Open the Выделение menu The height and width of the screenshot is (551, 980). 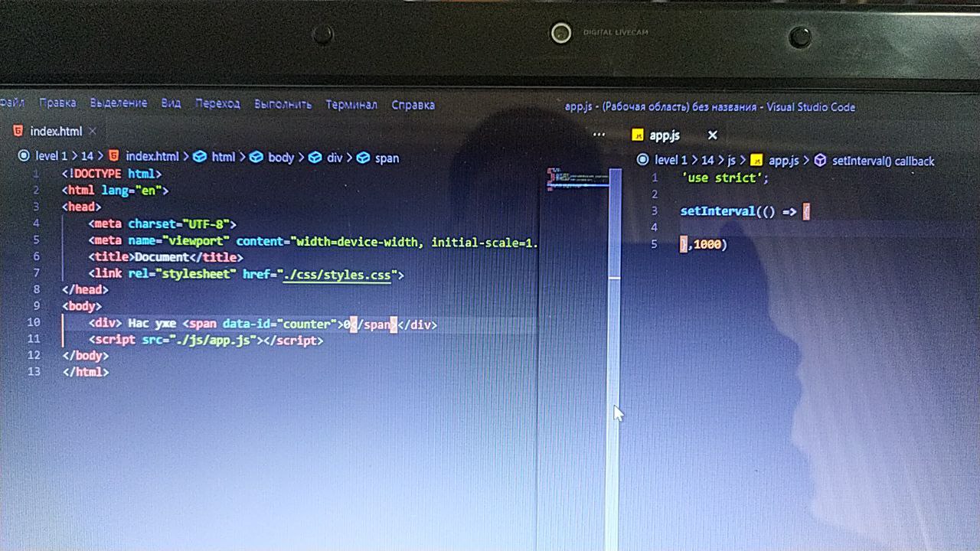pyautogui.click(x=118, y=103)
